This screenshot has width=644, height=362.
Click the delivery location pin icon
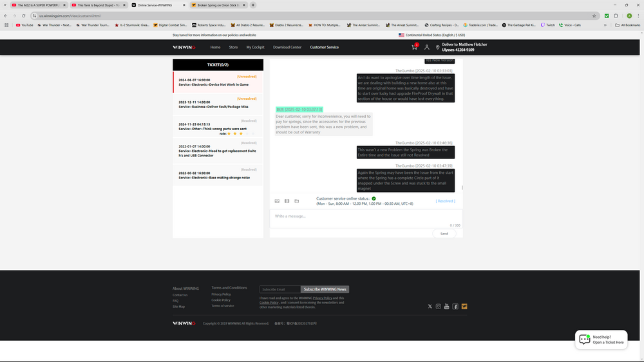437,47
